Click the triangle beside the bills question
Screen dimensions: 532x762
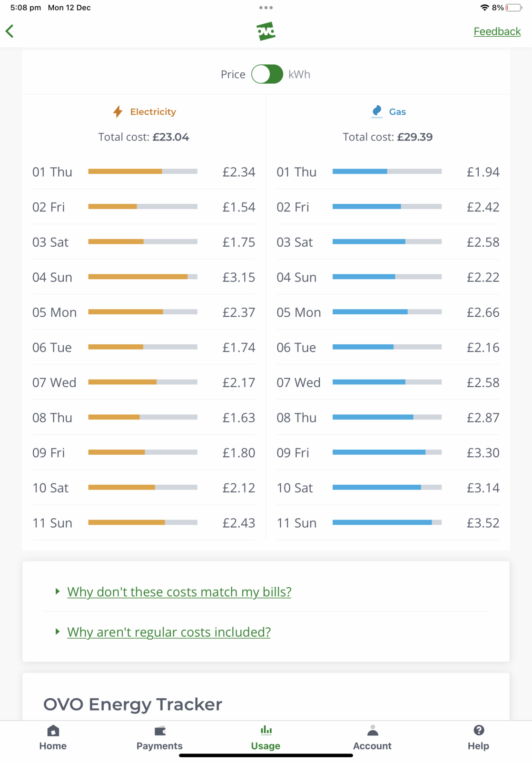(x=58, y=592)
